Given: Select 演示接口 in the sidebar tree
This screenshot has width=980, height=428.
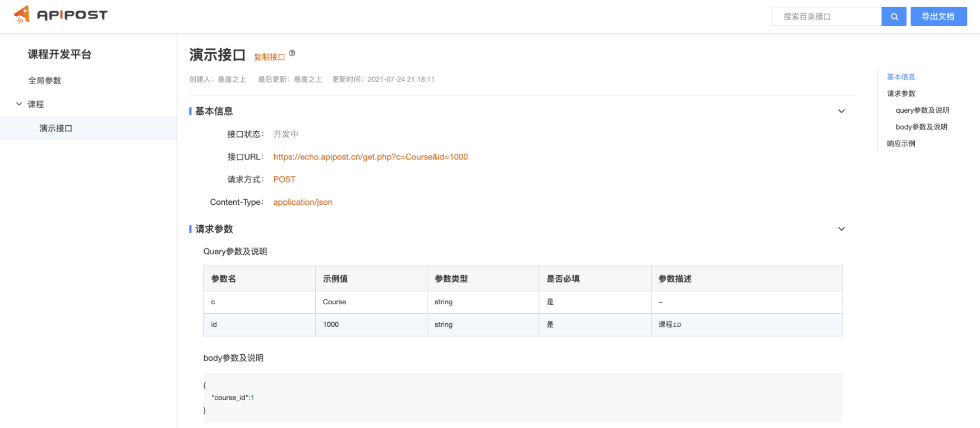Looking at the screenshot, I should coord(56,128).
